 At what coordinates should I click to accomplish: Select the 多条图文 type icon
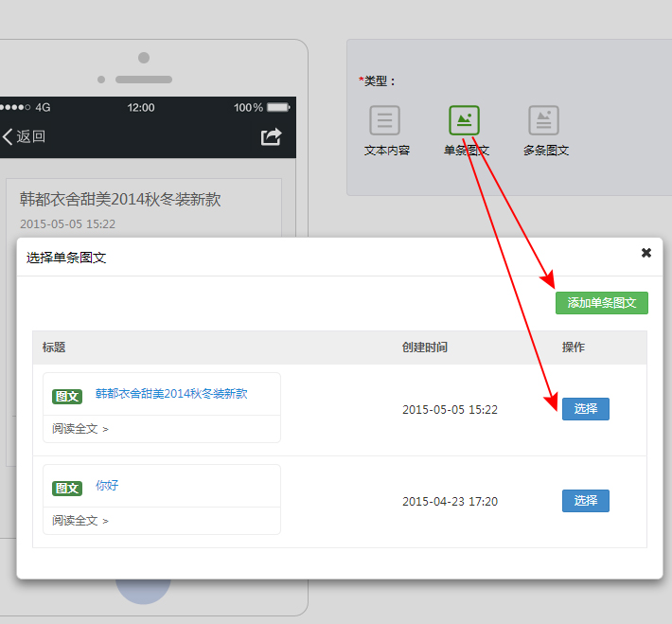543,121
